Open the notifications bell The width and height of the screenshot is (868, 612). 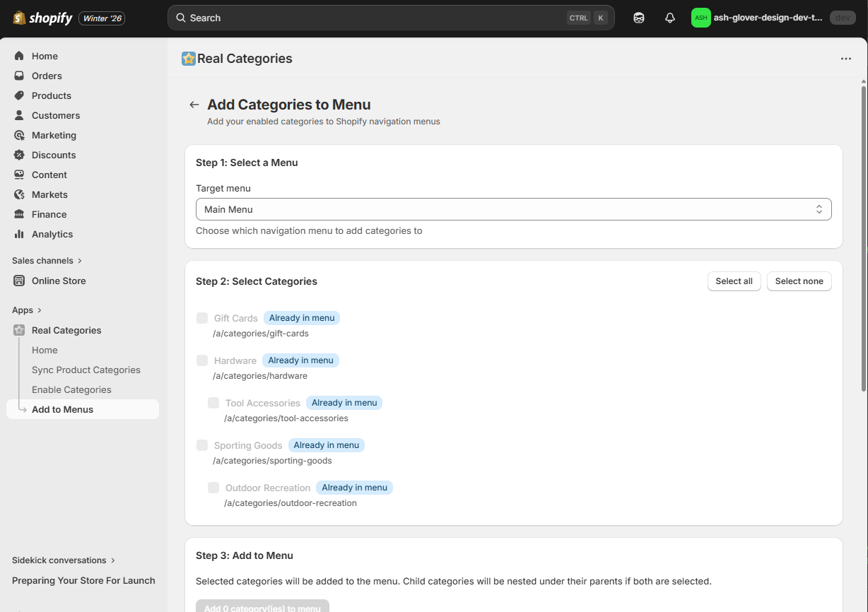tap(669, 17)
